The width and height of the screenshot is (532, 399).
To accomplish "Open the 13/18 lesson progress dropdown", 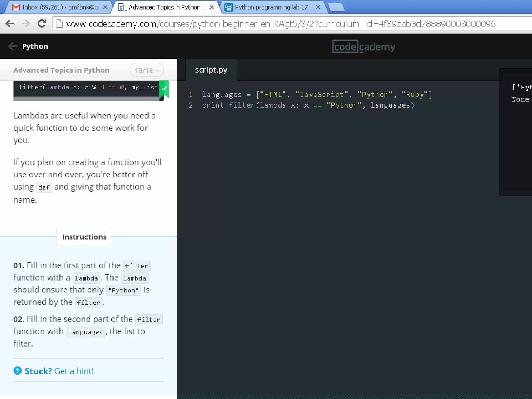I will pos(147,70).
